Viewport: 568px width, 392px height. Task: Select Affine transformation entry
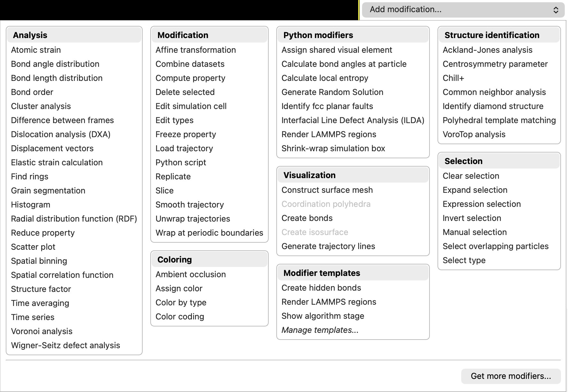[196, 50]
